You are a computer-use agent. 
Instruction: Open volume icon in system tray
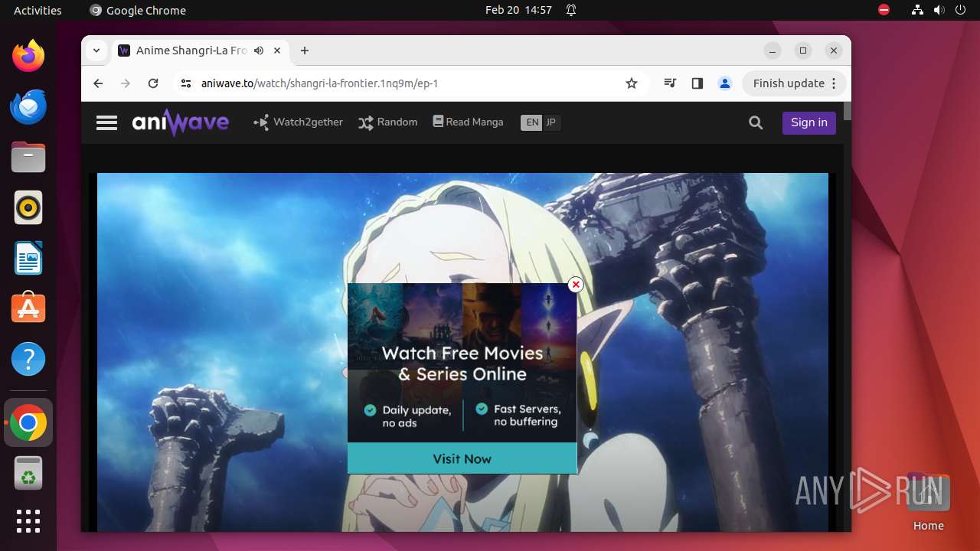(939, 10)
